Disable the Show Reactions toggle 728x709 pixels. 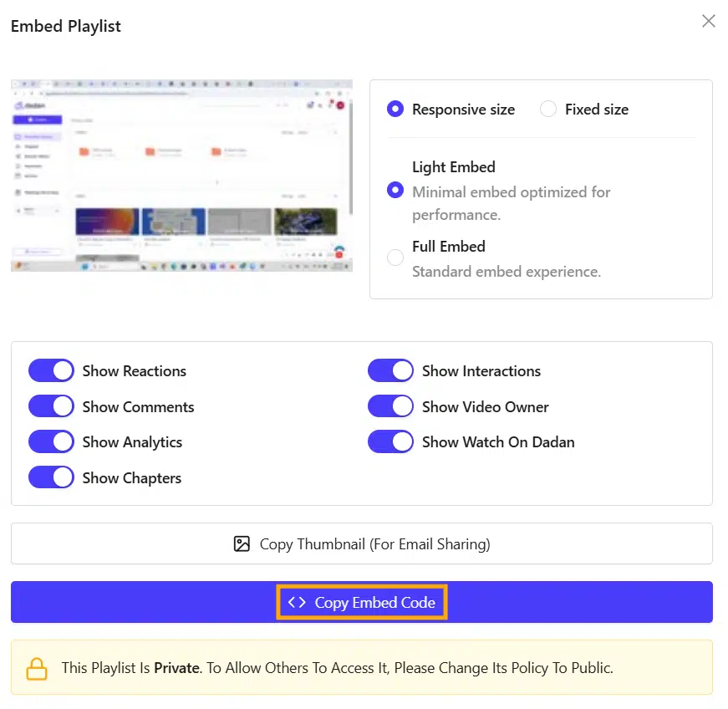coord(51,370)
